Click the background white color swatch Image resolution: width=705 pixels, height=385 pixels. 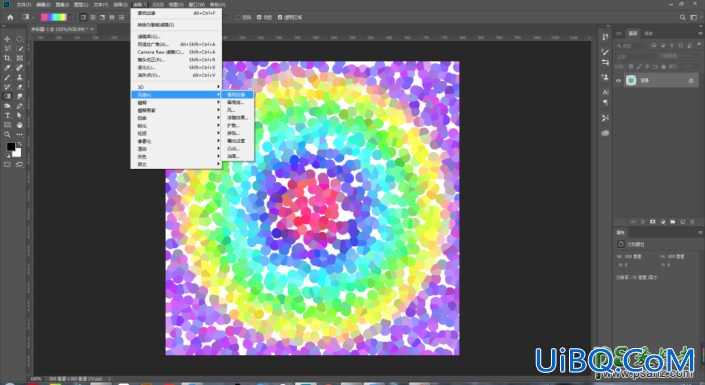pyautogui.click(x=18, y=153)
